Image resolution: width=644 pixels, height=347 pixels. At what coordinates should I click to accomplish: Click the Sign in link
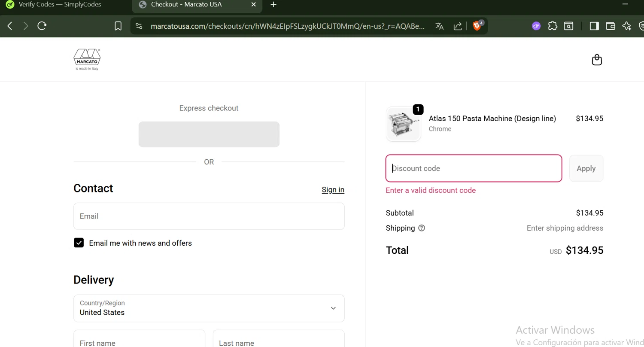pyautogui.click(x=333, y=190)
